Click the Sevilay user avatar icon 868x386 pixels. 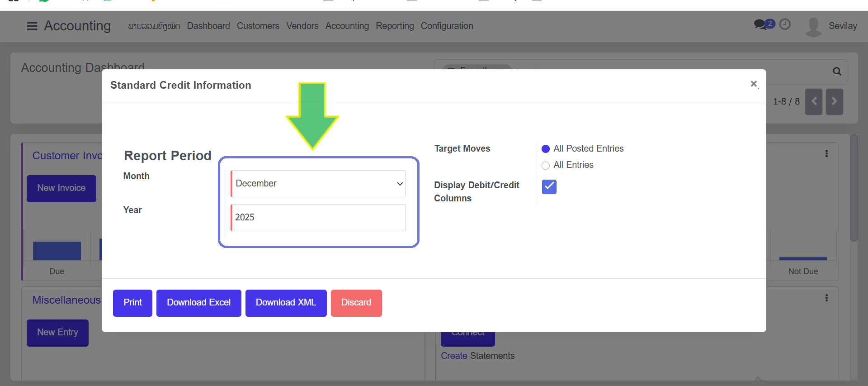click(x=813, y=27)
